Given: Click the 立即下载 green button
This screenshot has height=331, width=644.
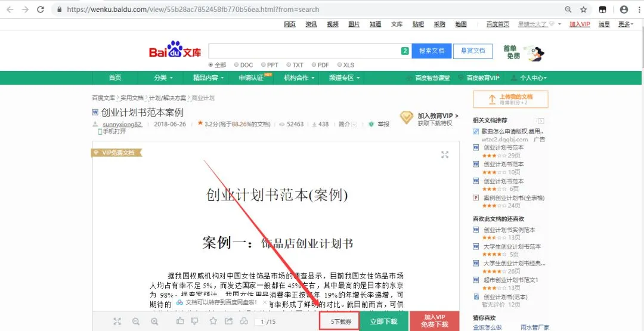Looking at the screenshot, I should [384, 321].
